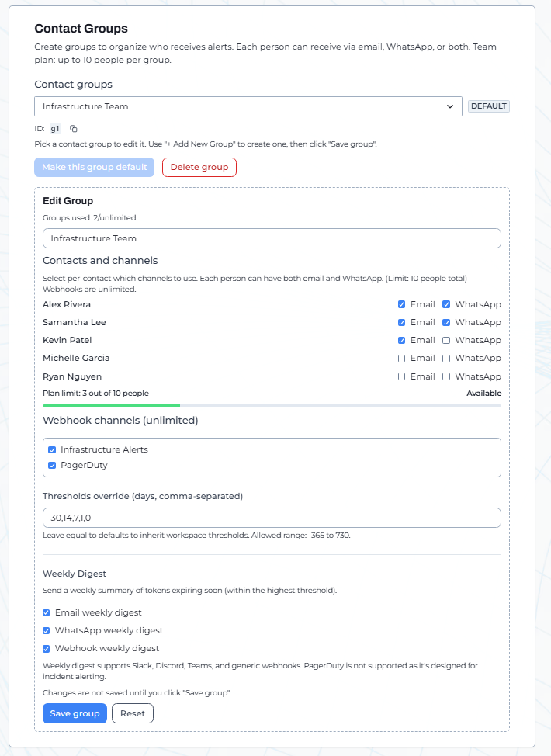
Task: Reset the group edit form
Action: [x=132, y=713]
